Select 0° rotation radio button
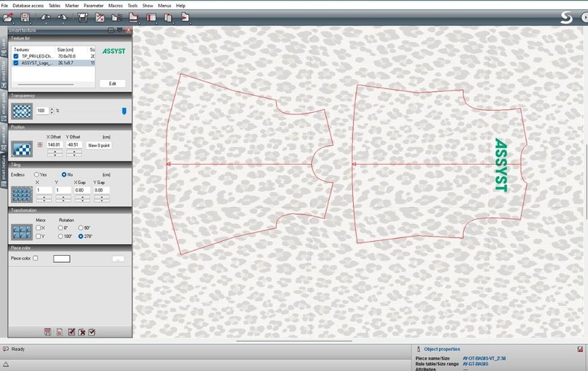Image resolution: width=588 pixels, height=371 pixels. click(x=60, y=228)
